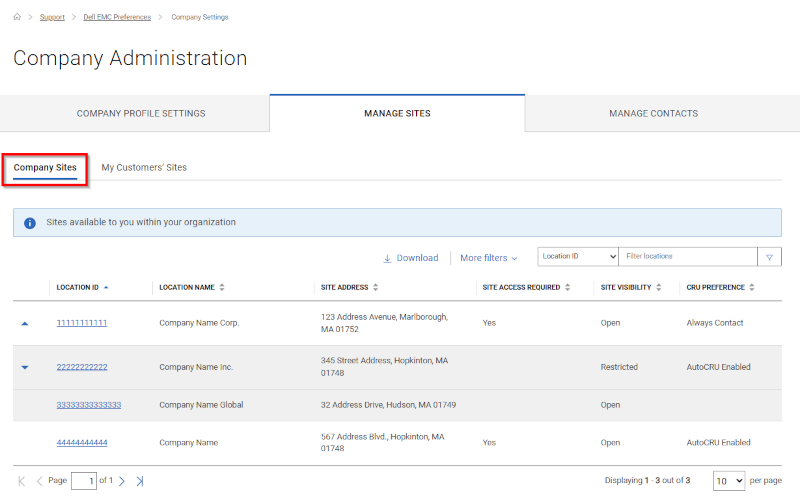Click the Support breadcrumb link
Screen dimensions: 800x504
52,17
